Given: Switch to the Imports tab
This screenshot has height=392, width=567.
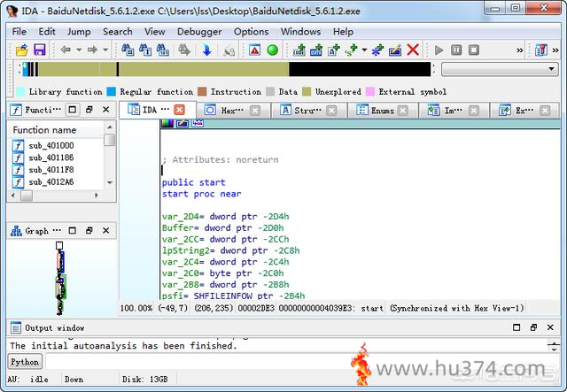Looking at the screenshot, I should [x=454, y=111].
